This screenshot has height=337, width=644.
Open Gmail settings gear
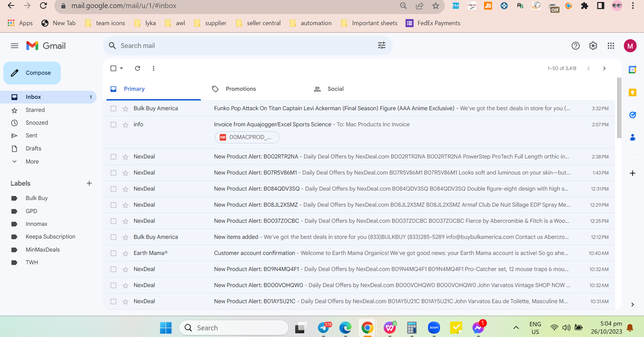click(593, 46)
